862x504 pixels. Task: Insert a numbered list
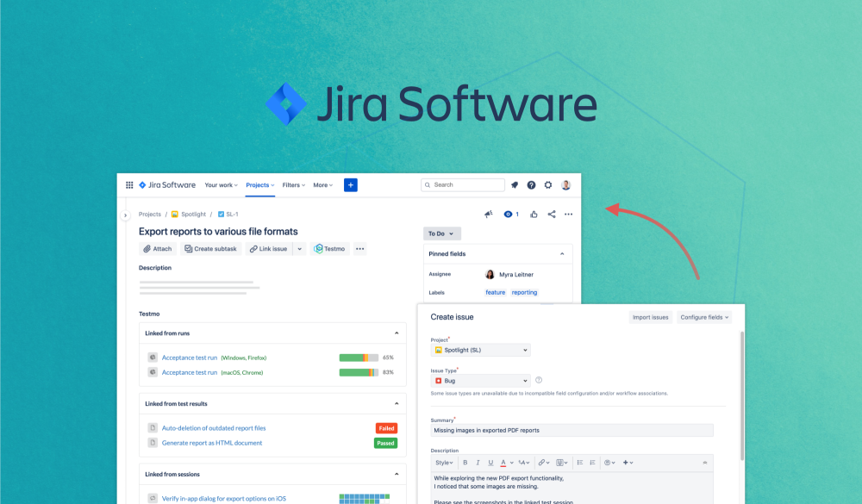coord(592,463)
